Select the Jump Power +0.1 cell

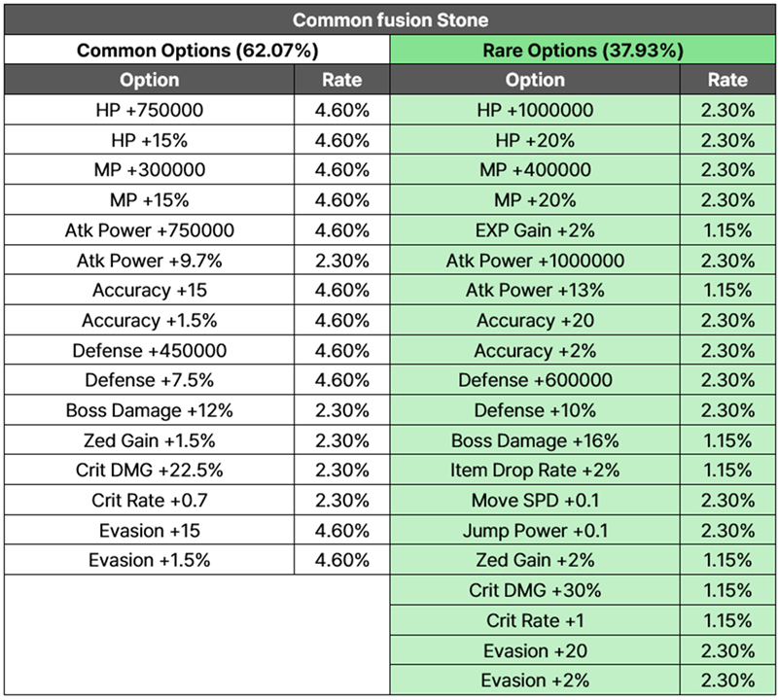[x=535, y=530]
